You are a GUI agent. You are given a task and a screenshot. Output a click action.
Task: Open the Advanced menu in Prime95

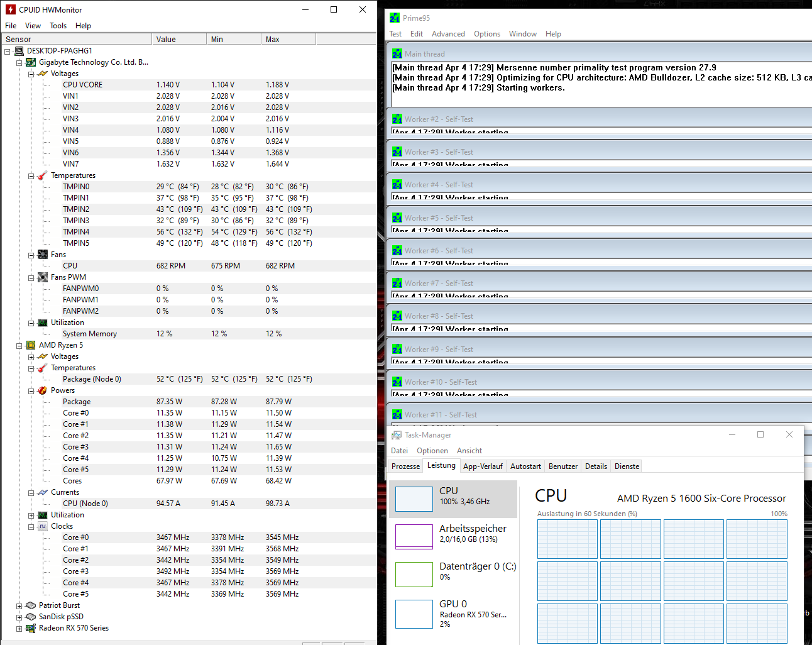pos(448,33)
